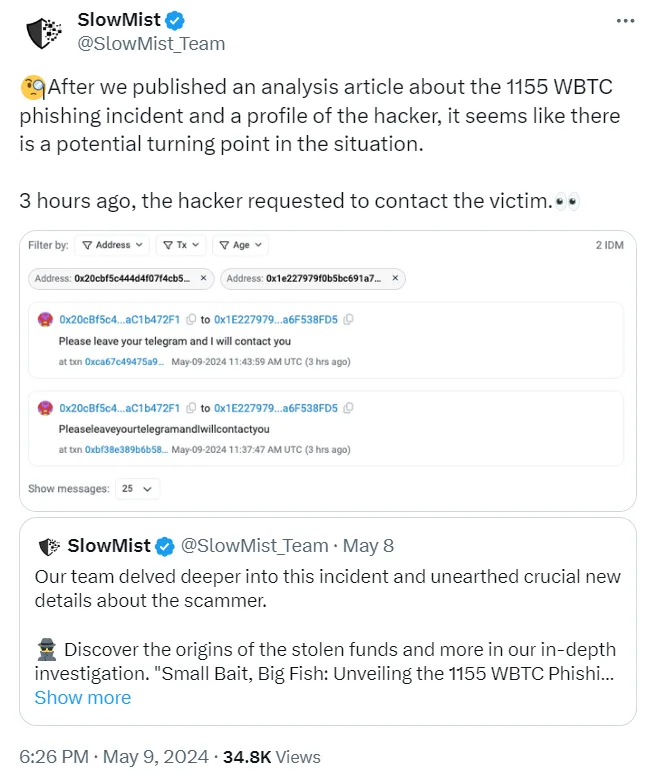Click Show more in the quoted tweet
656x779 pixels.
tap(82, 698)
